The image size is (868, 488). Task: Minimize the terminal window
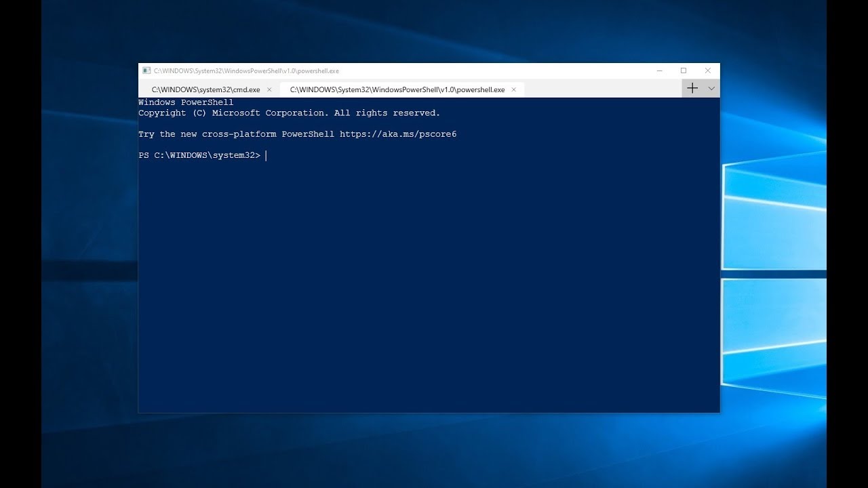[x=660, y=70]
